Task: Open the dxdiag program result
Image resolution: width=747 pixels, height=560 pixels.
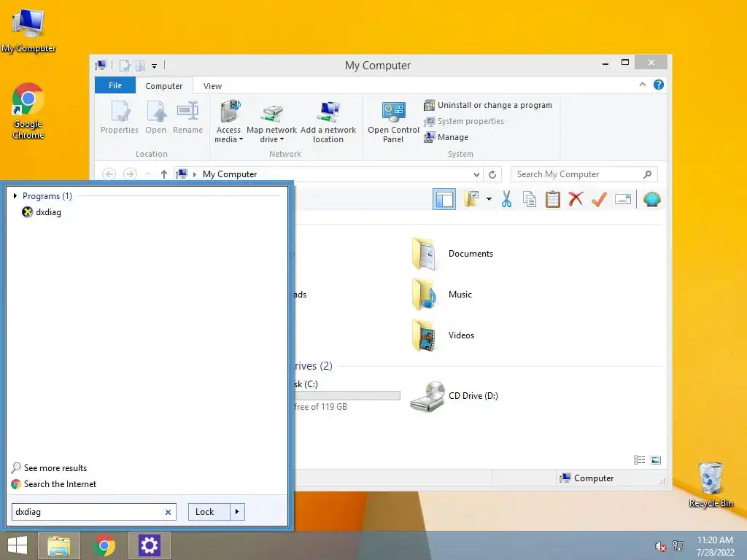Action: click(x=42, y=212)
